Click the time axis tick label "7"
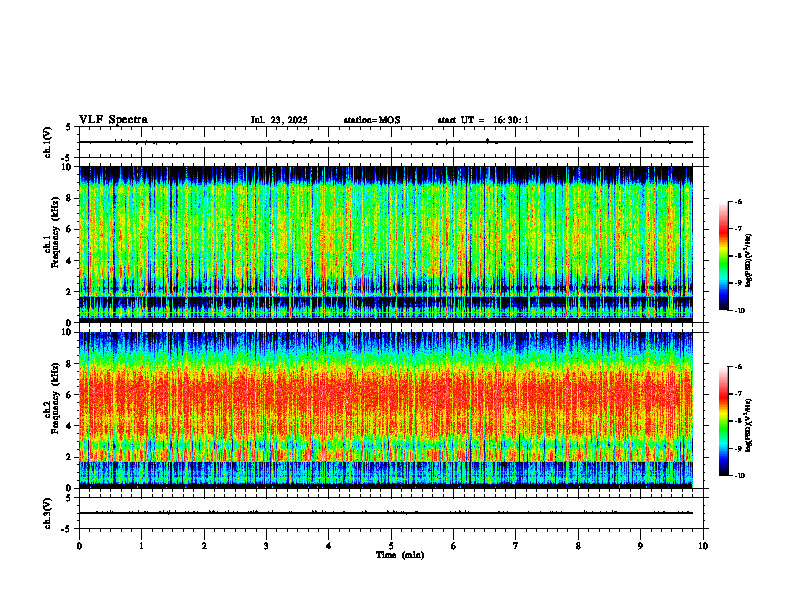The width and height of the screenshot is (792, 612). click(x=516, y=546)
